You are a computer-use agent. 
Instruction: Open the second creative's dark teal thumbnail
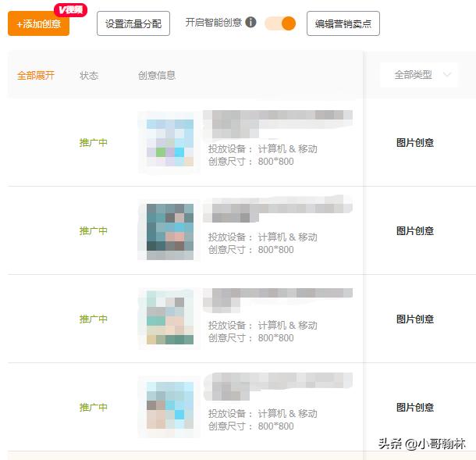(x=170, y=231)
